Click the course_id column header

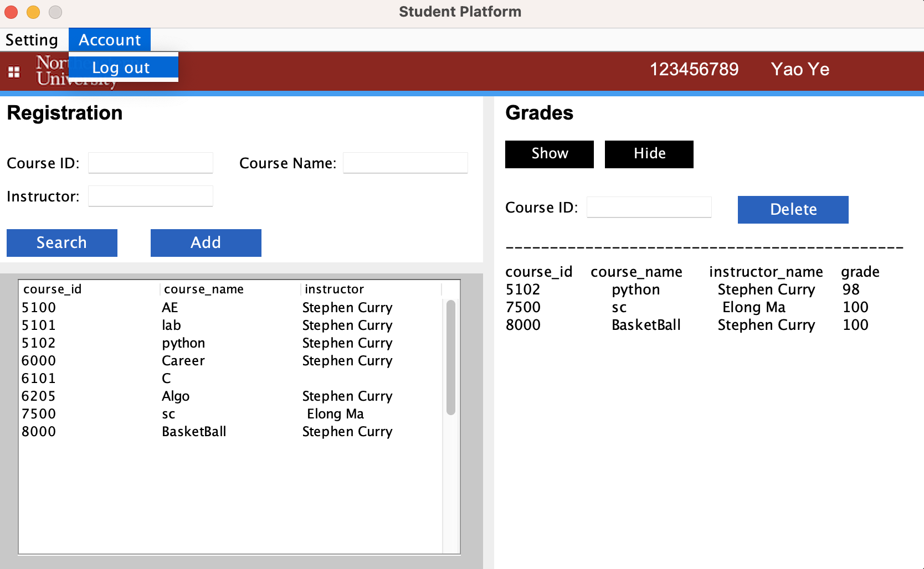(x=90, y=289)
